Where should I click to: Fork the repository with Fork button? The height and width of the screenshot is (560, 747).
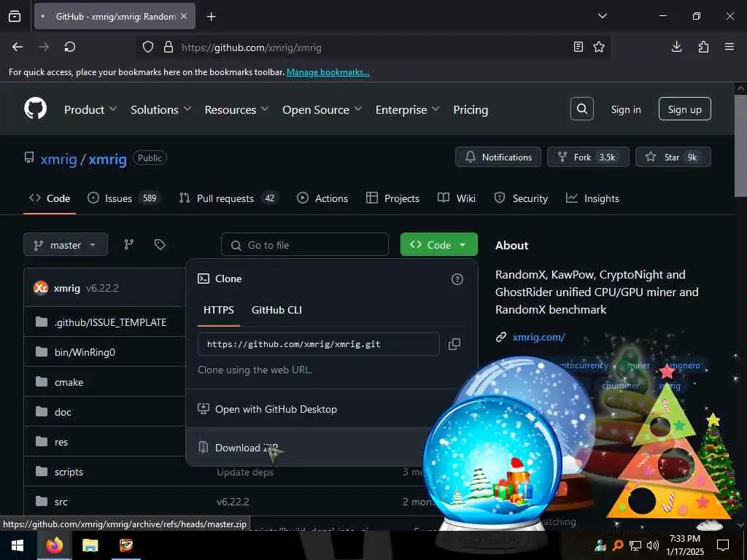(x=588, y=157)
